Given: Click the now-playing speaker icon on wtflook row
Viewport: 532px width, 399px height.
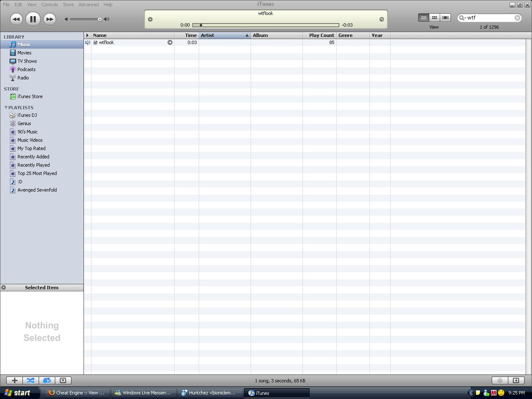Looking at the screenshot, I should 88,42.
